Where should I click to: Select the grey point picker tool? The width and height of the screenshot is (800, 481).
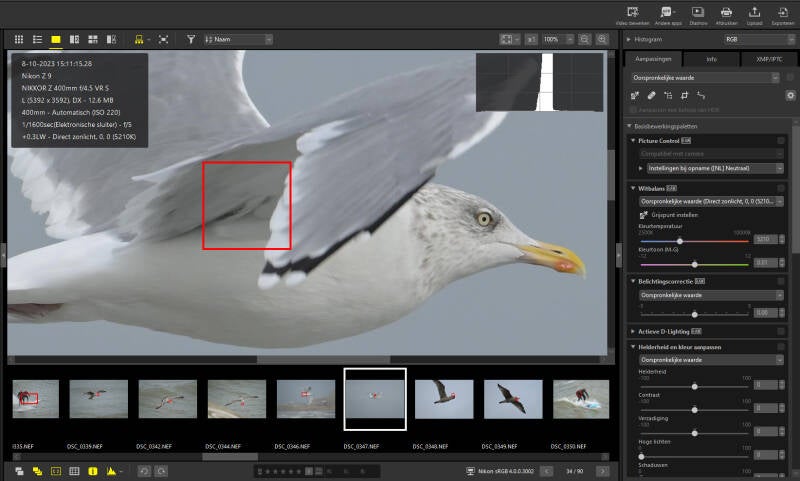635,95
